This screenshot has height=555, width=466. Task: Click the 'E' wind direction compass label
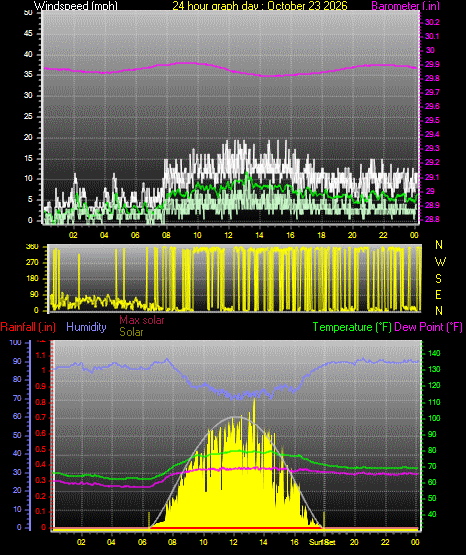coord(438,294)
